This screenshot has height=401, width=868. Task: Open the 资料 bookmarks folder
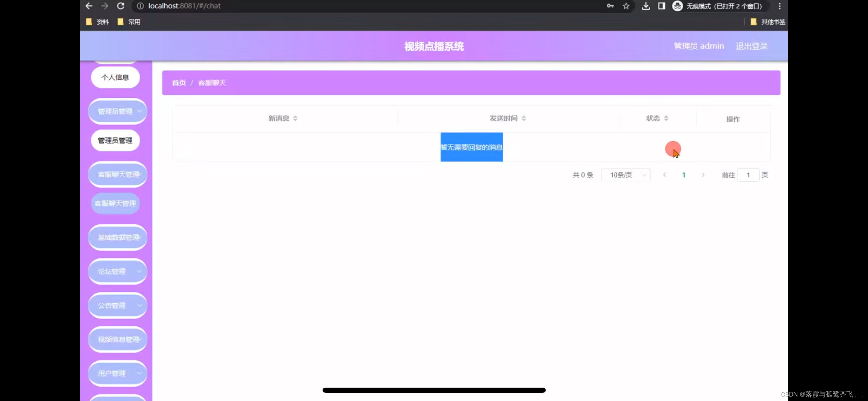point(97,22)
